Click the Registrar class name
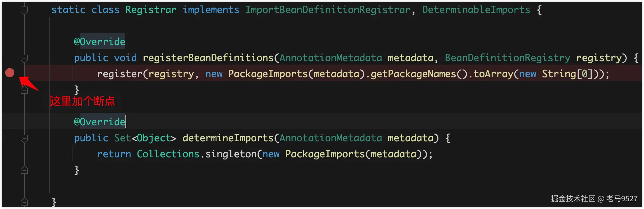 [x=151, y=10]
